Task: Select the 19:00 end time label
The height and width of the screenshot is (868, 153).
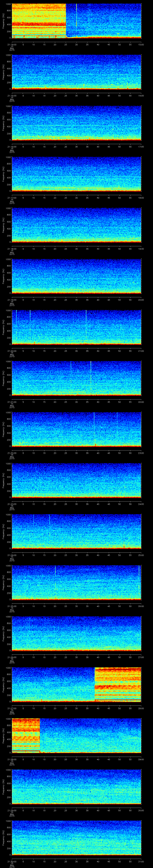Action: click(141, 249)
